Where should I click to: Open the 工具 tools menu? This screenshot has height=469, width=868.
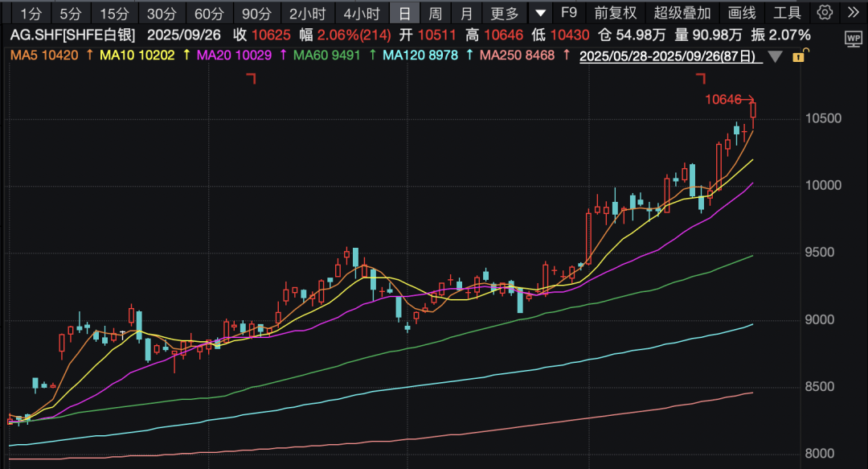coord(787,12)
